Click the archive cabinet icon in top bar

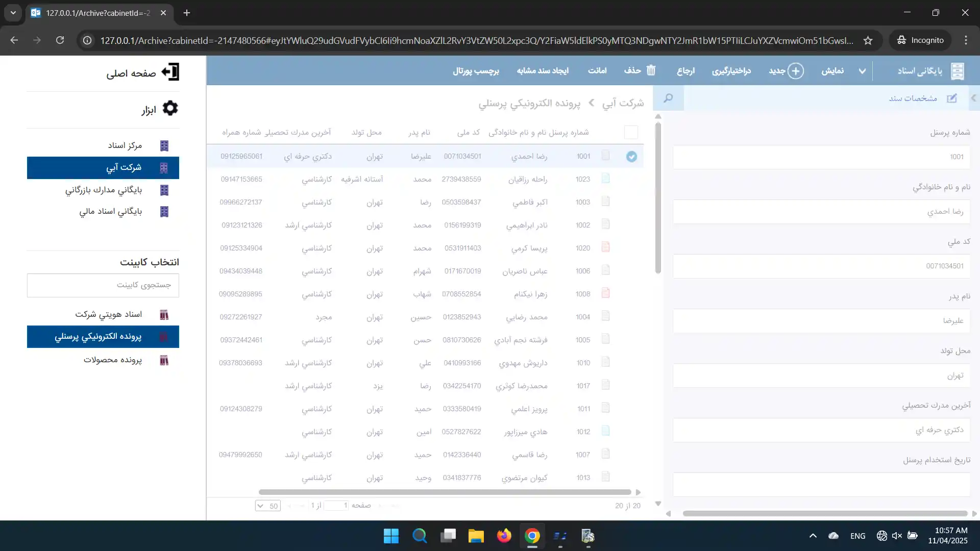(x=958, y=71)
